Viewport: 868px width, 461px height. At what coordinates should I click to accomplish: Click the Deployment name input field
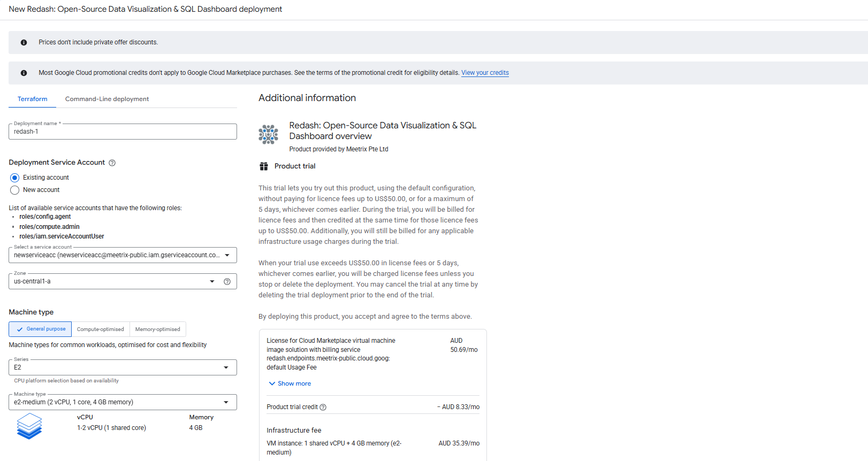(x=123, y=132)
